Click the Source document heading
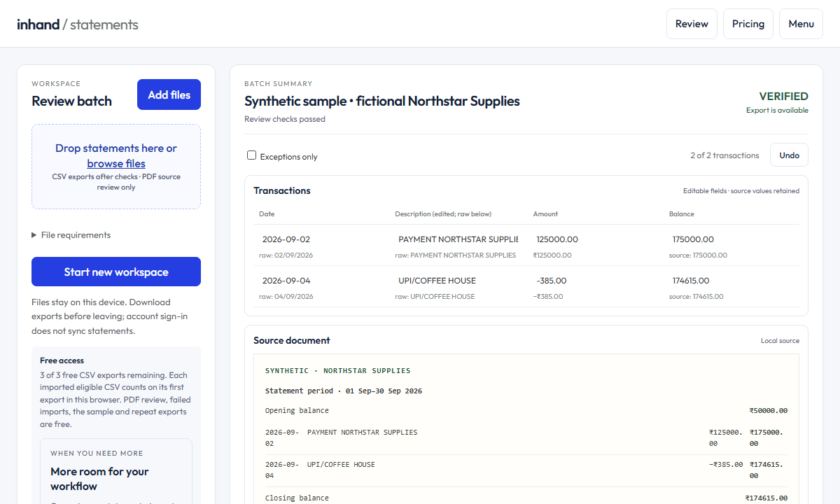Screen dimensions: 840x504 292,340
